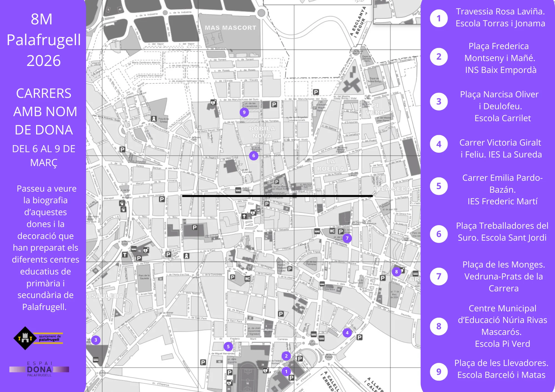Viewport: 555px width, 392px height.
Task: Click the taxi 'T' icon on the map
Action: tap(125, 255)
